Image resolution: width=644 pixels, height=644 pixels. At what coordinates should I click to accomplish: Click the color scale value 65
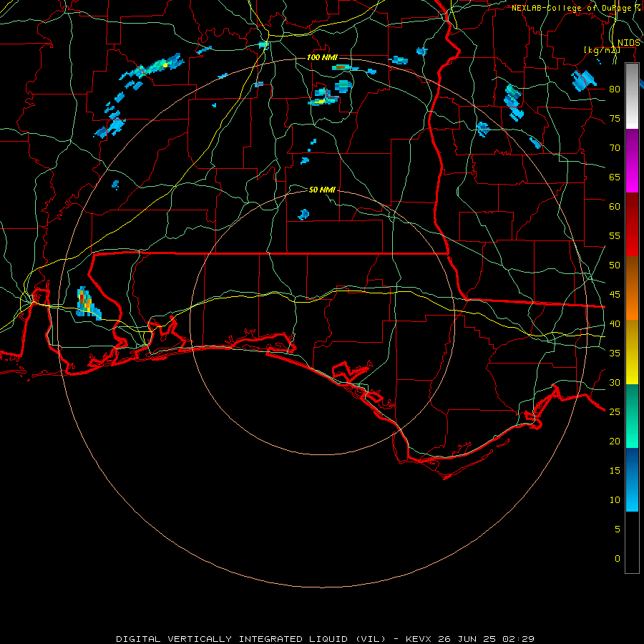pyautogui.click(x=615, y=177)
